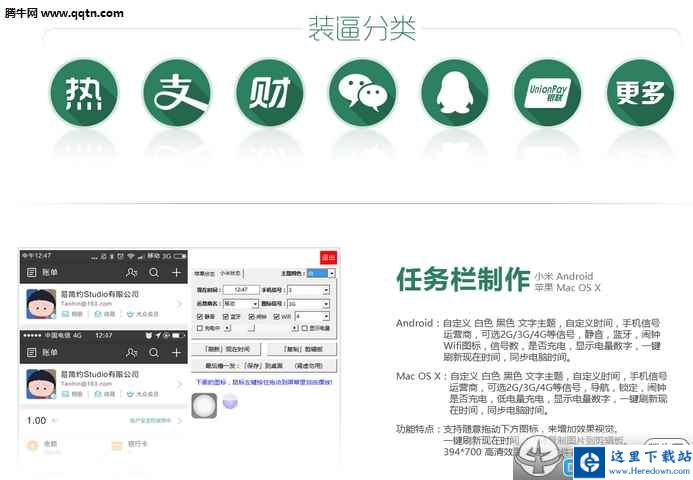Click the 小米 Android subtitle text

[x=564, y=276]
